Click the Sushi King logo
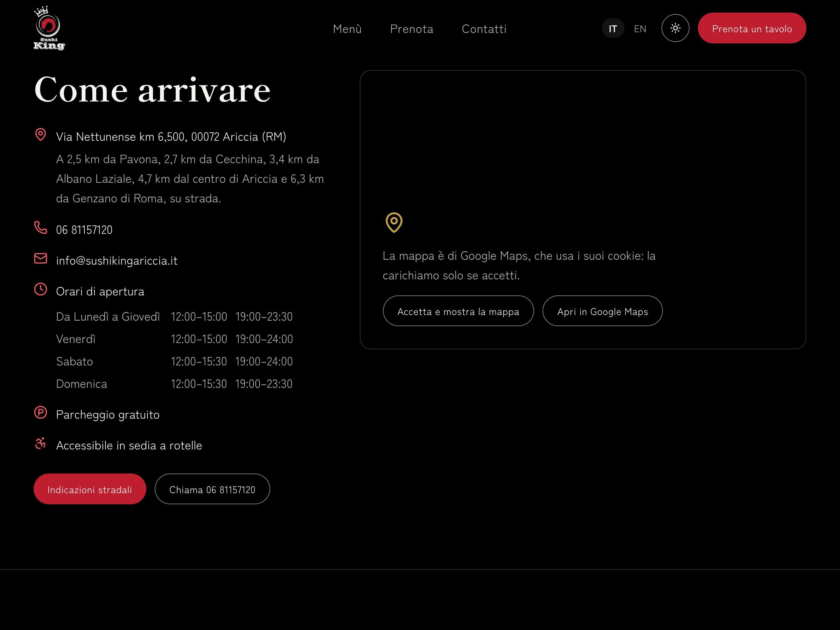The image size is (840, 630). pos(49,28)
